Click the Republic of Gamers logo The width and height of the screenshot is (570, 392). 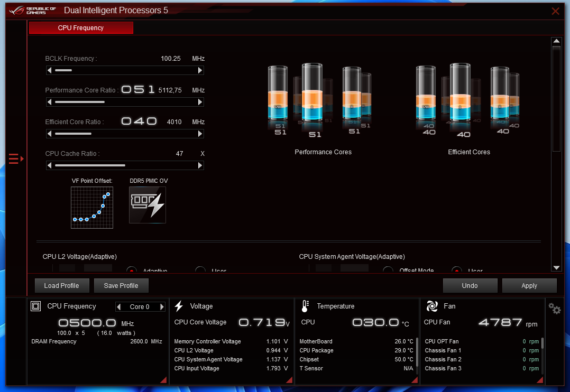[x=33, y=10]
